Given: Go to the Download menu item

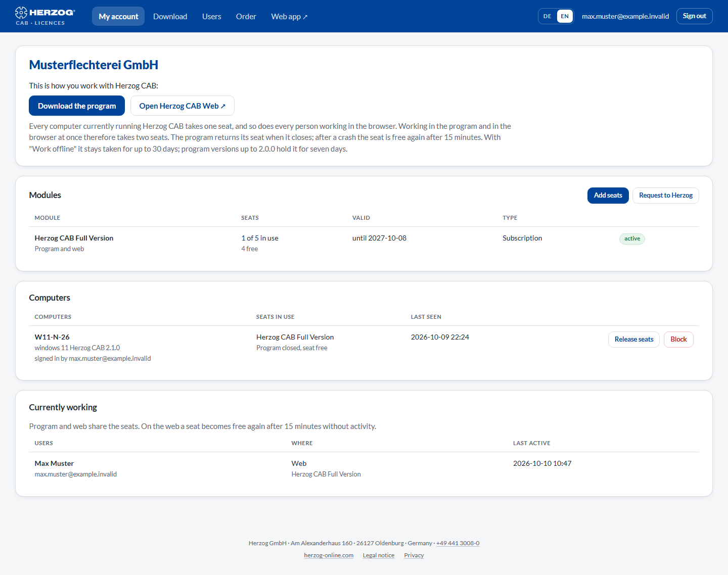Looking at the screenshot, I should (x=170, y=16).
